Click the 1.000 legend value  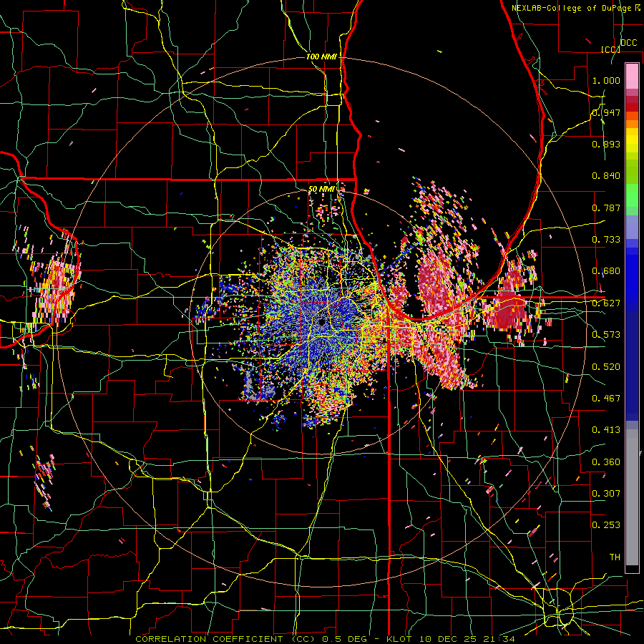pos(606,80)
